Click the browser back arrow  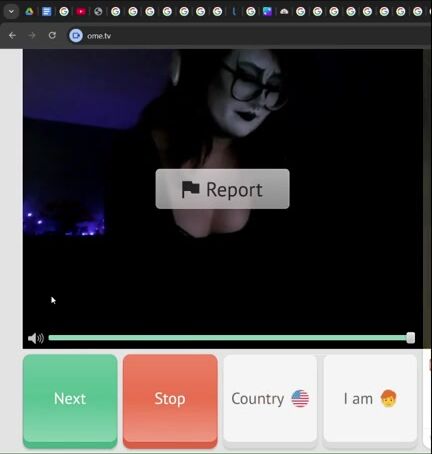(x=12, y=35)
